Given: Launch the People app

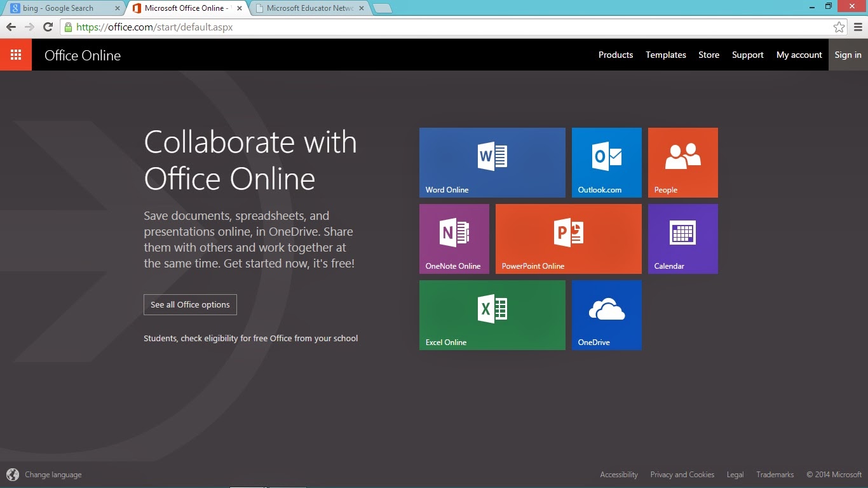Looking at the screenshot, I should pyautogui.click(x=682, y=162).
